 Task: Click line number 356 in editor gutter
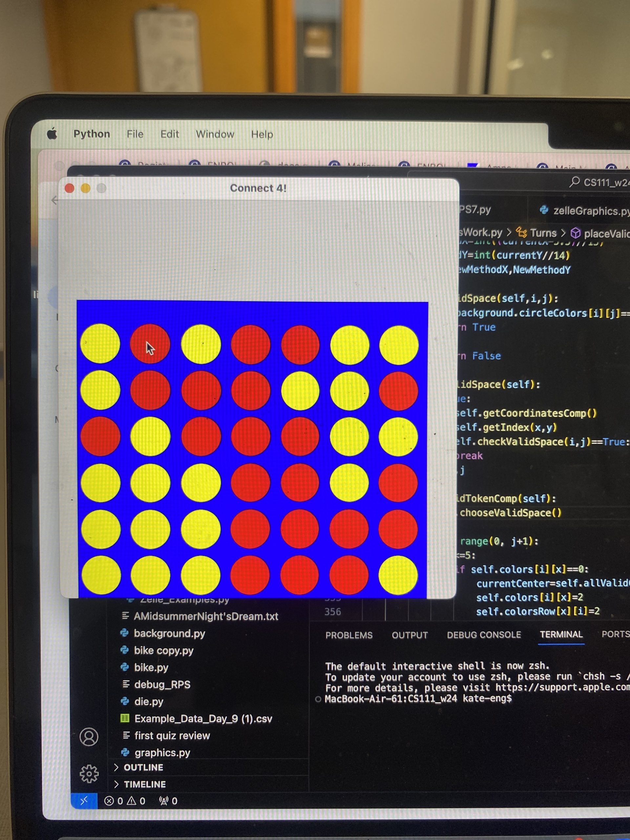pos(333,612)
